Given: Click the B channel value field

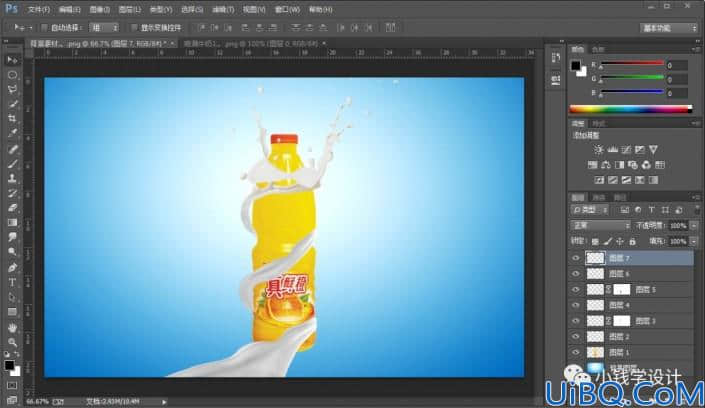Looking at the screenshot, I should click(x=677, y=93).
